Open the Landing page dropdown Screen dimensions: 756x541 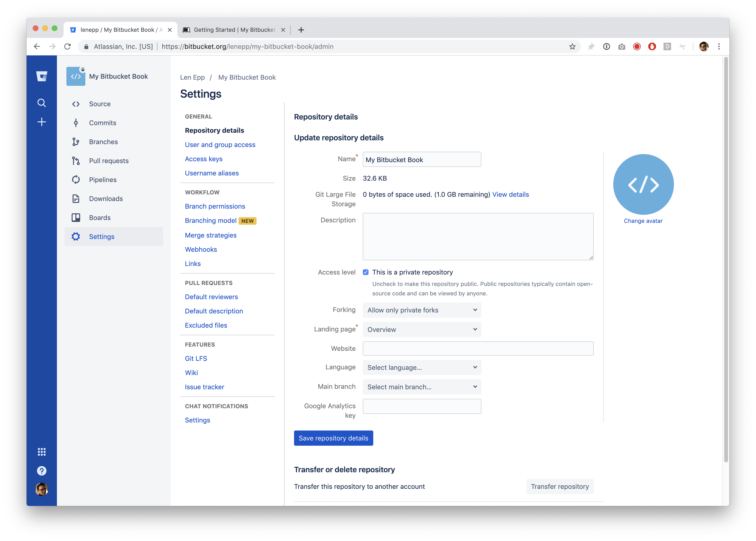[x=422, y=330]
